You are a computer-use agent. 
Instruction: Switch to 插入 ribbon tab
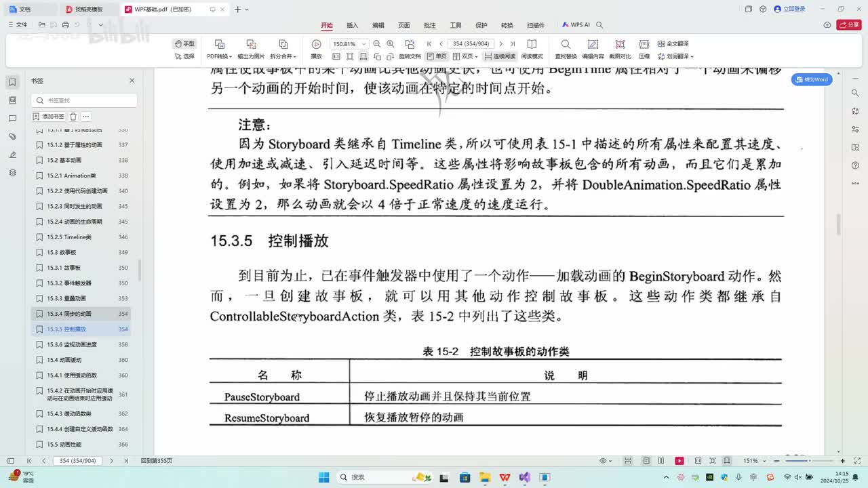(x=353, y=25)
